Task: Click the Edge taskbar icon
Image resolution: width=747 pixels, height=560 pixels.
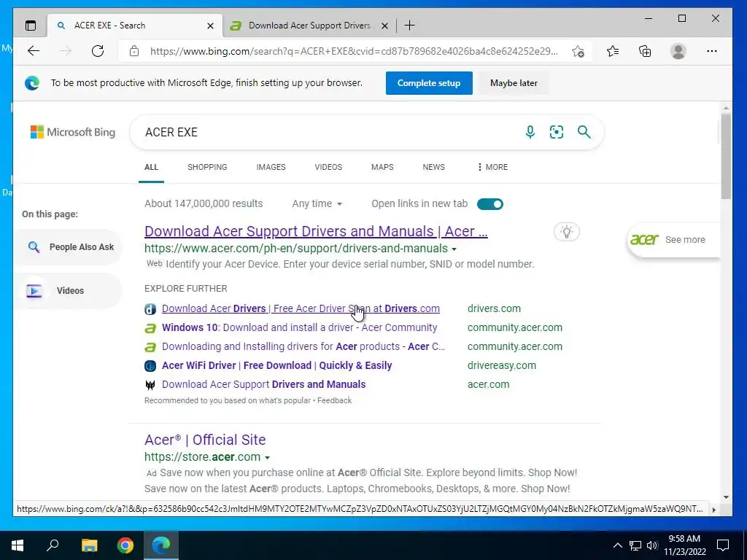Action: click(x=161, y=545)
